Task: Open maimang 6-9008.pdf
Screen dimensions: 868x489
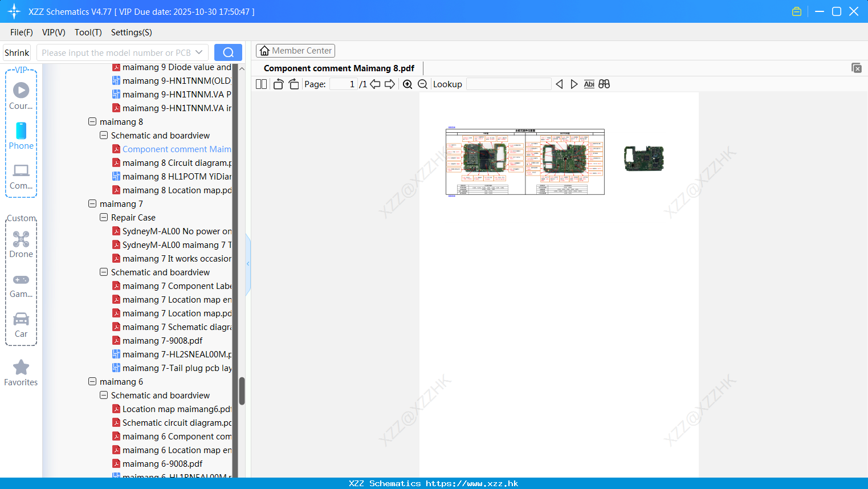Action: 157,464
